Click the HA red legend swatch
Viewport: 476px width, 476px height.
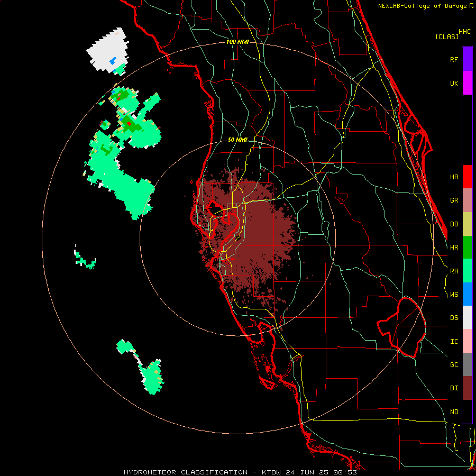coord(467,177)
